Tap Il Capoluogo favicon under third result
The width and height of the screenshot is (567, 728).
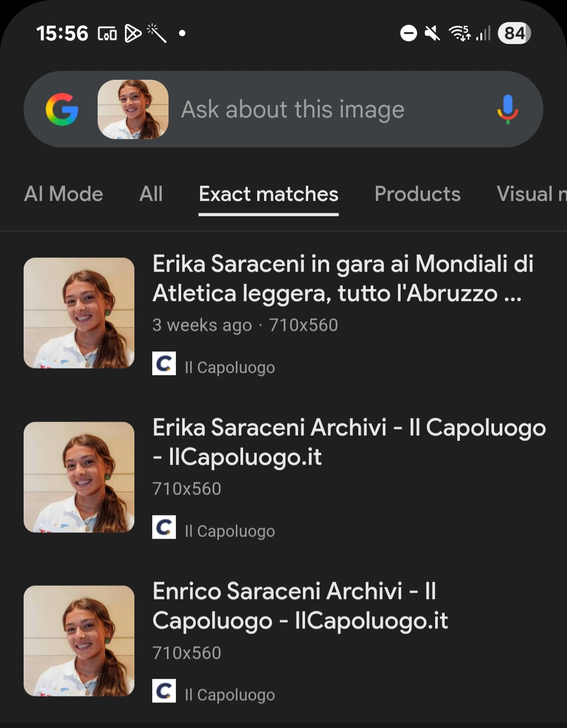point(164,691)
